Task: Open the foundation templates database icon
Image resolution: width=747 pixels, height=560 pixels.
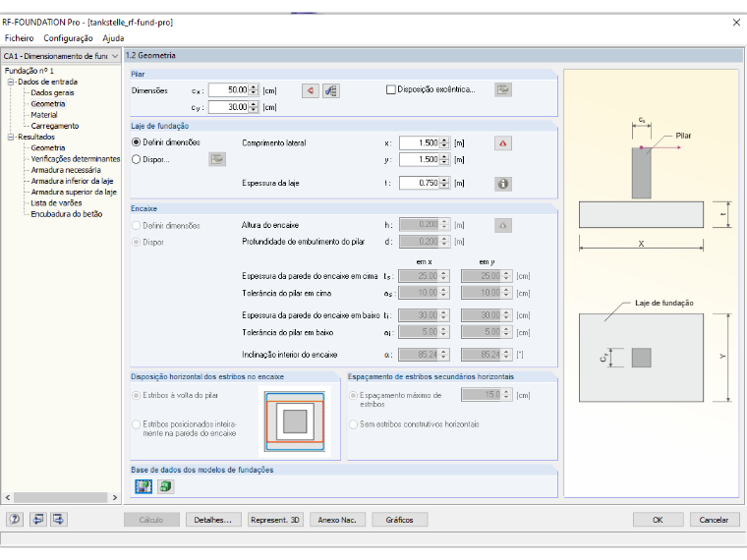Action: tap(144, 486)
